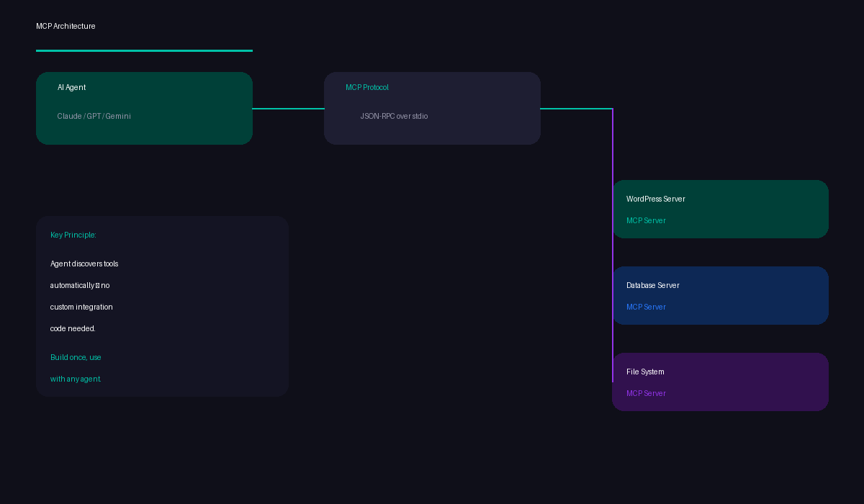The height and width of the screenshot is (504, 864).
Task: Select the 'custom integration' line
Action: click(81, 307)
